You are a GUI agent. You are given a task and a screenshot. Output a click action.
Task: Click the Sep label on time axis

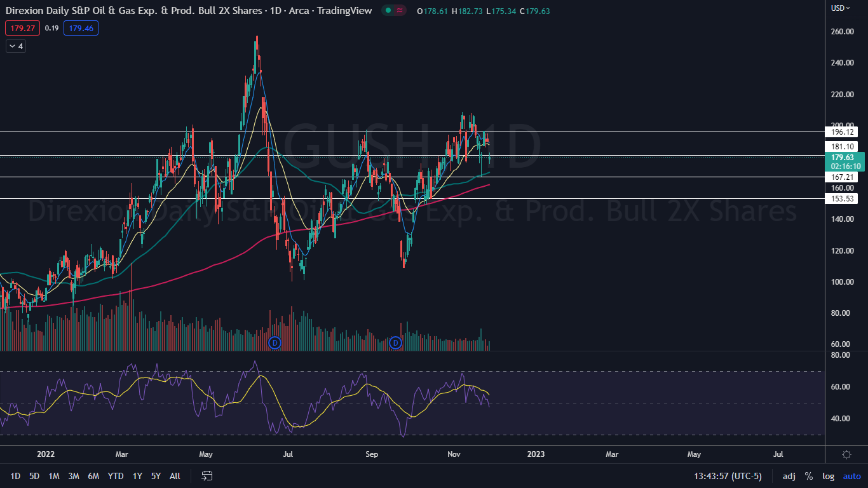click(x=372, y=454)
